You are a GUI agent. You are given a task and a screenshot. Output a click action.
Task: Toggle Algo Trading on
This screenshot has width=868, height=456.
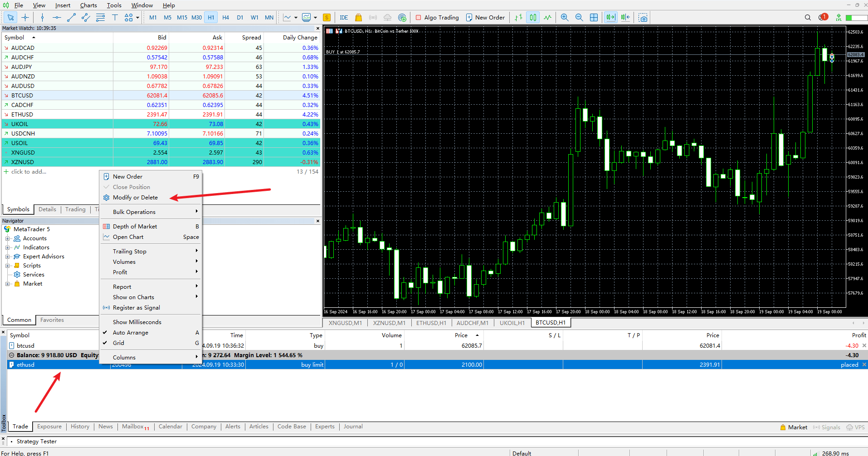tap(437, 18)
